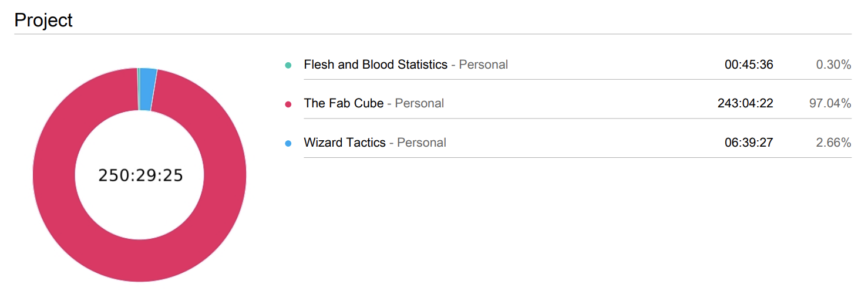Viewport: 868px width, 291px height.
Task: Click the blue donut chart slice
Action: (148, 89)
